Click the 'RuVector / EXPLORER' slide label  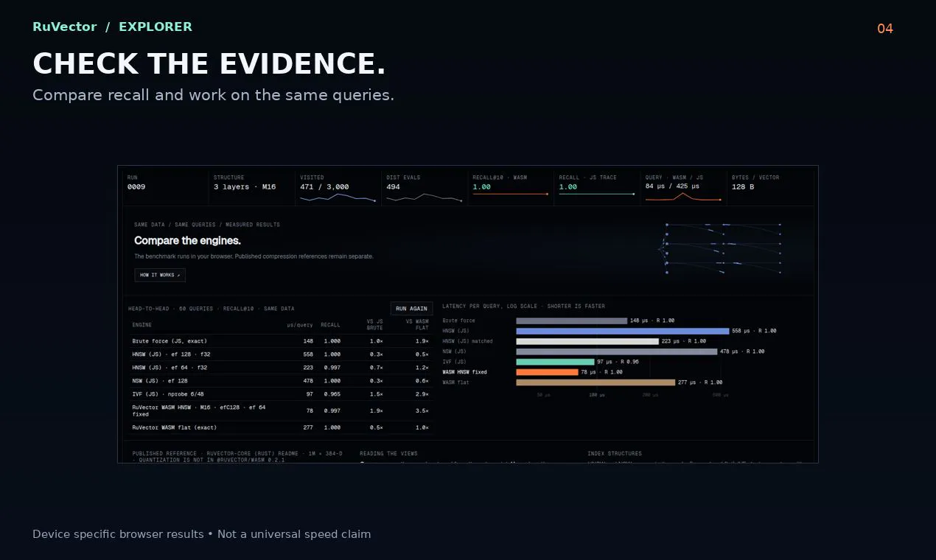coord(112,27)
